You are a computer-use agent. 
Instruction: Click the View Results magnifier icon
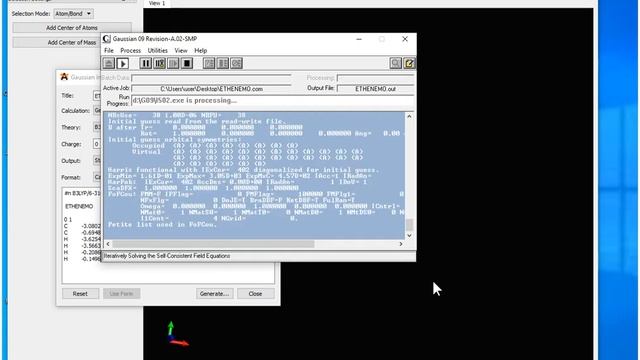pyautogui.click(x=395, y=63)
